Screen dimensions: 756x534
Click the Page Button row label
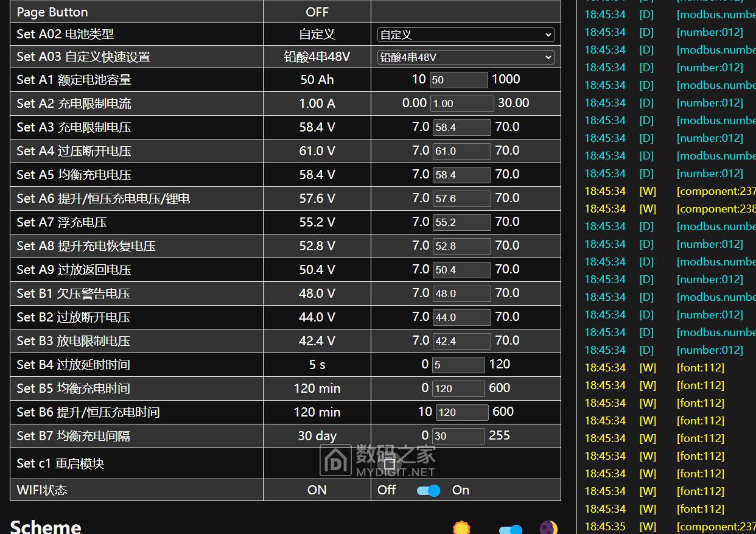pos(52,12)
